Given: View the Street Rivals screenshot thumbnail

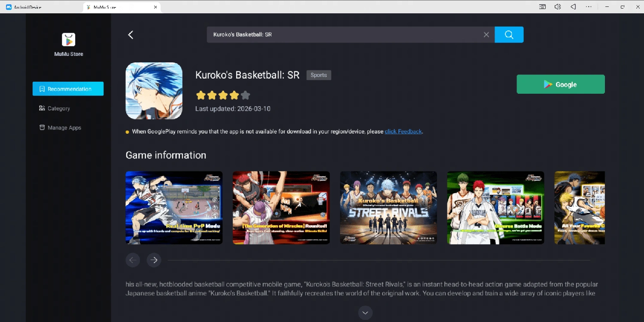Looking at the screenshot, I should click(388, 208).
